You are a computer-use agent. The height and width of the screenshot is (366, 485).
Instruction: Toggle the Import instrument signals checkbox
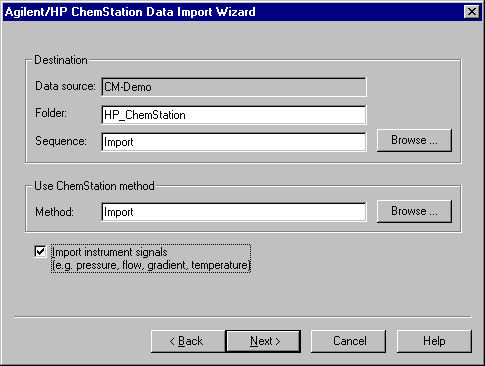coord(40,251)
